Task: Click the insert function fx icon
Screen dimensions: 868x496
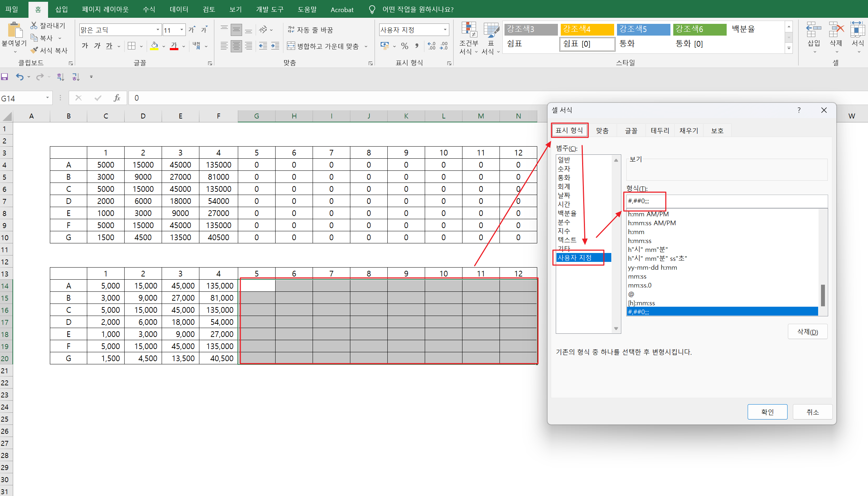Action: pyautogui.click(x=117, y=98)
